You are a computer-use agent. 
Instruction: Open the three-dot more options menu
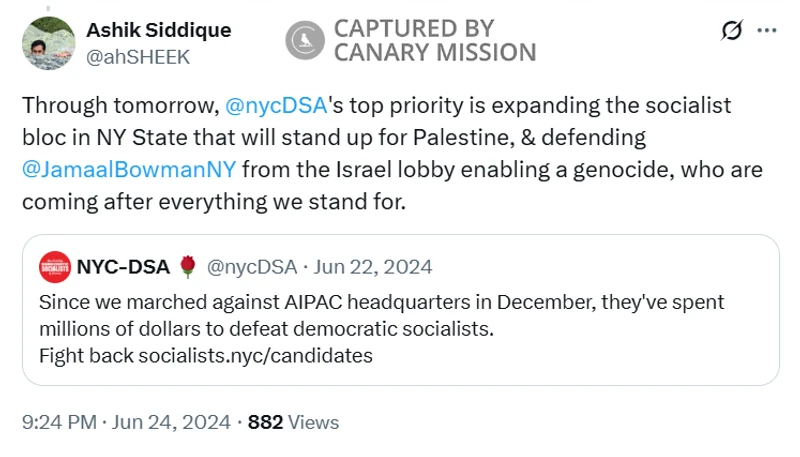(767, 30)
